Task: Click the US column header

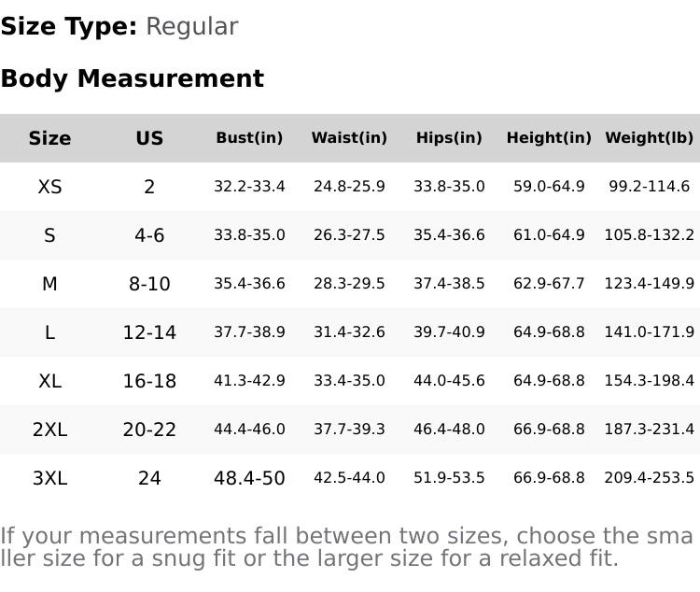Action: click(149, 139)
